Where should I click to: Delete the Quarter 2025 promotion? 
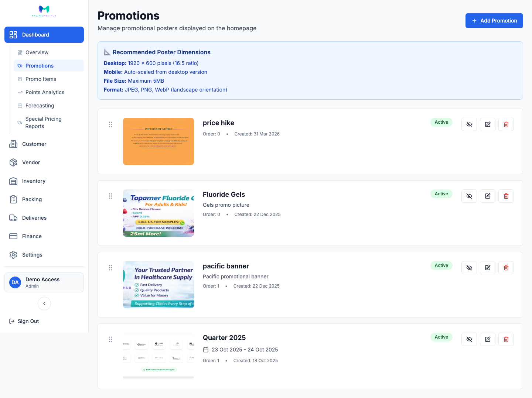506,339
